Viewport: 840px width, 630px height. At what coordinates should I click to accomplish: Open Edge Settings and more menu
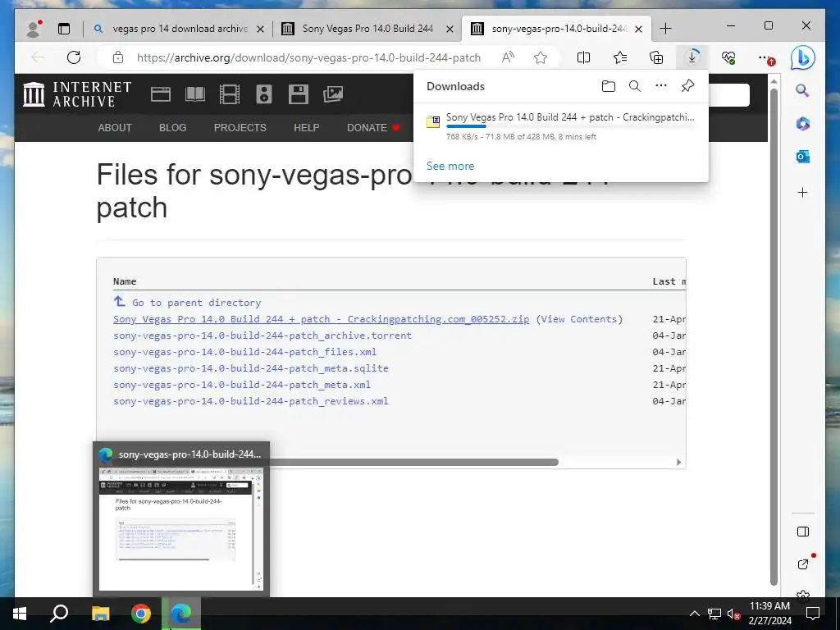pos(765,57)
